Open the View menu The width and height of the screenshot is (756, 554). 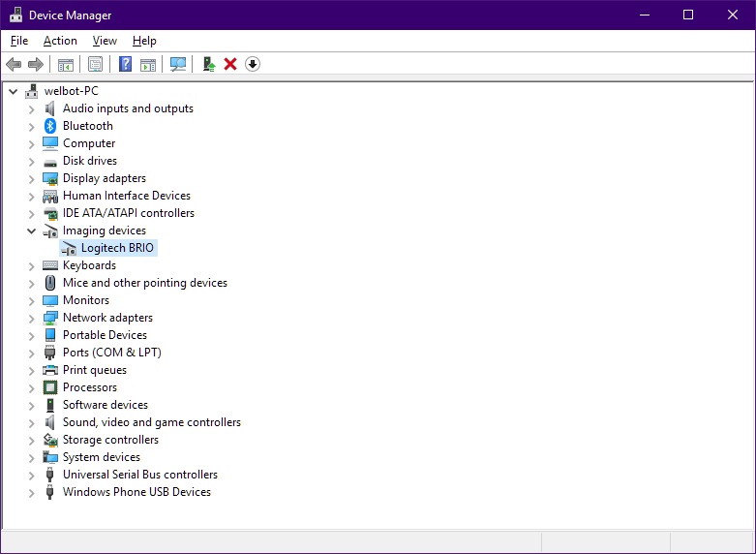[105, 41]
